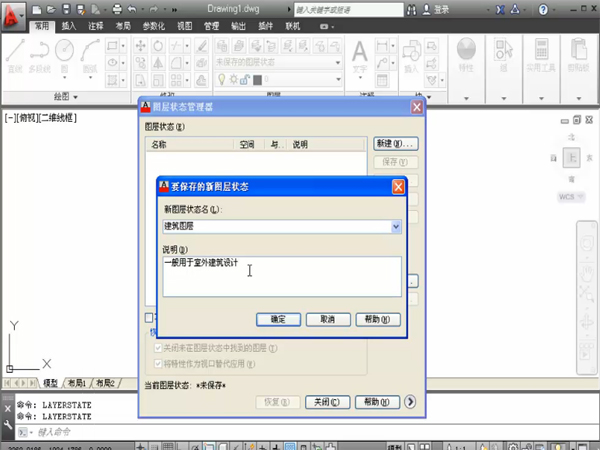This screenshot has height=450, width=600.
Task: Expand more options arrow in layer state manager
Action: [x=410, y=402]
